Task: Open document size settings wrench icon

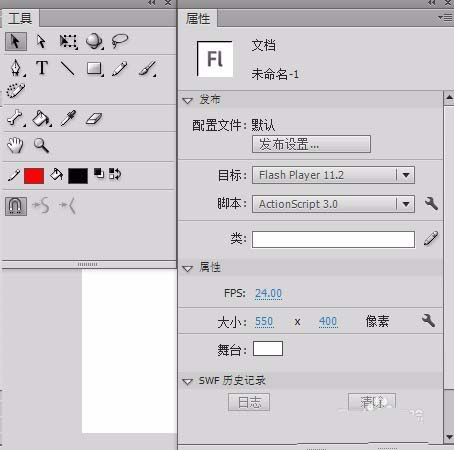Action: (428, 320)
